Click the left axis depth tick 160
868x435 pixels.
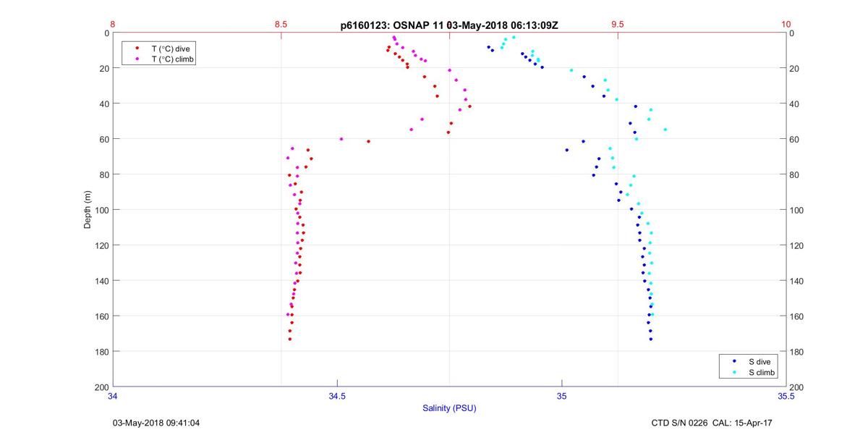click(x=102, y=316)
